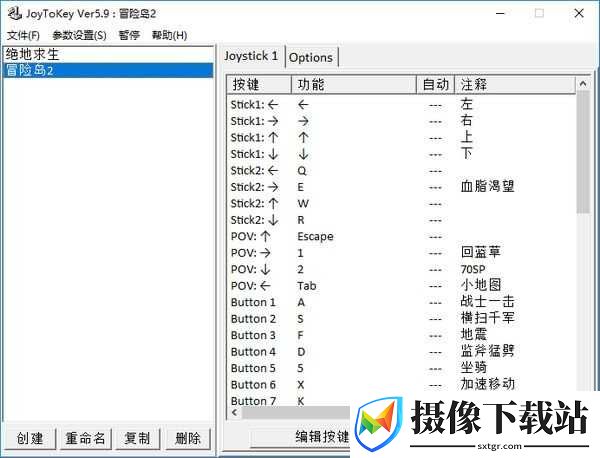The image size is (600, 458).
Task: Click the horizontal scroll-left arrow
Action: (234, 412)
